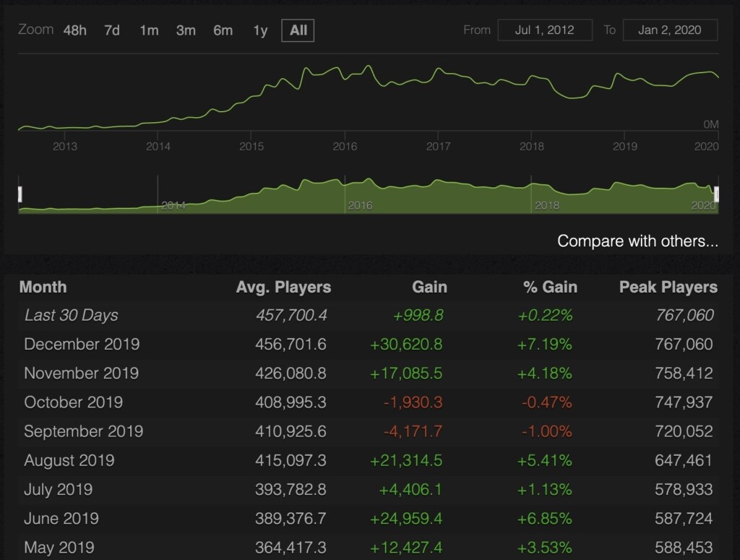Click the % Gain column header
The width and height of the screenshot is (740, 560).
[550, 287]
